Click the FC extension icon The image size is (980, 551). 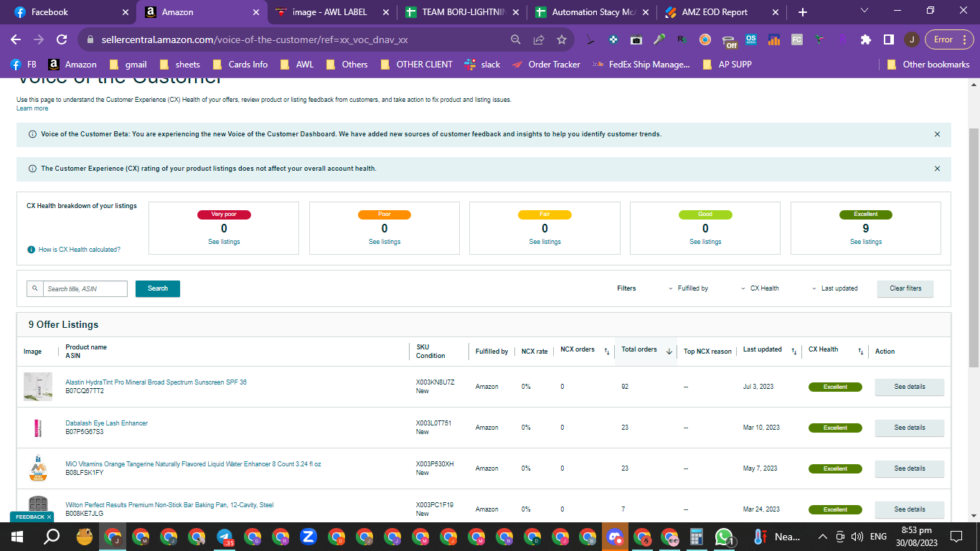[x=797, y=39]
